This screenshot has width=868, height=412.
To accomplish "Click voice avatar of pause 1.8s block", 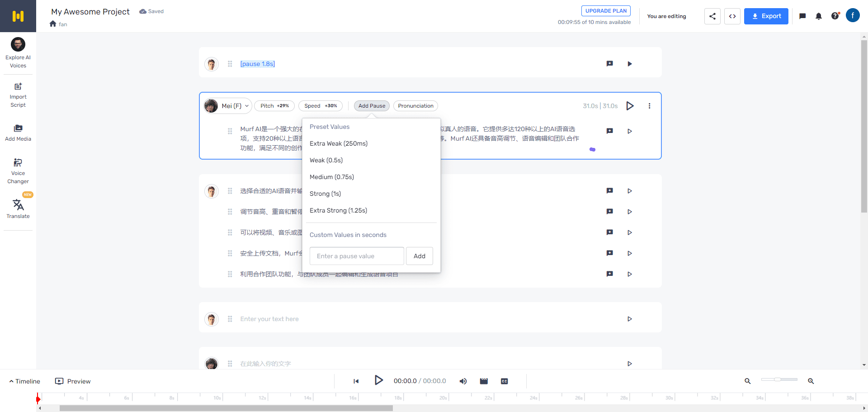I will click(212, 64).
